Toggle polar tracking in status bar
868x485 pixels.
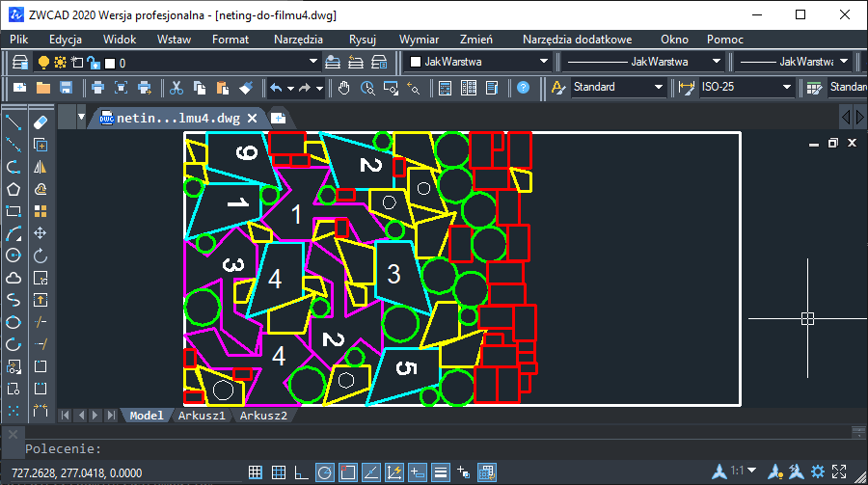point(325,472)
